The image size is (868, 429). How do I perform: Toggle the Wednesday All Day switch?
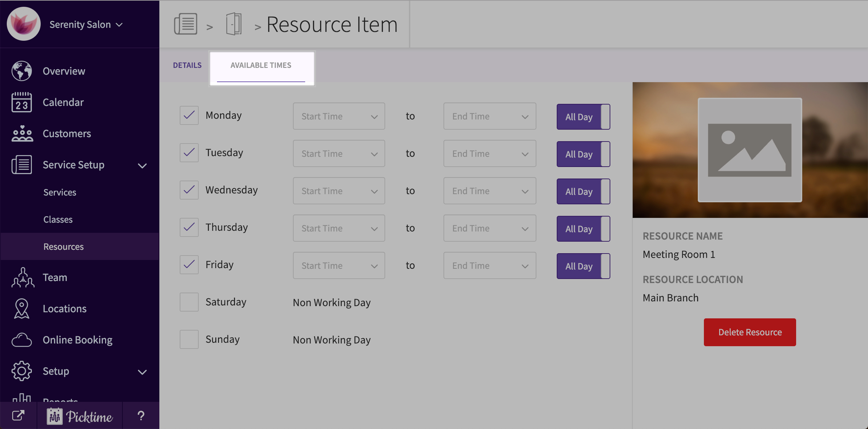tap(583, 191)
